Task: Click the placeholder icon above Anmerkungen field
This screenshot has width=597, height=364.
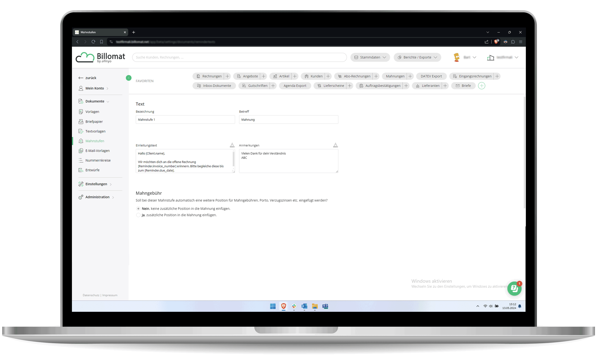Action: pos(335,145)
